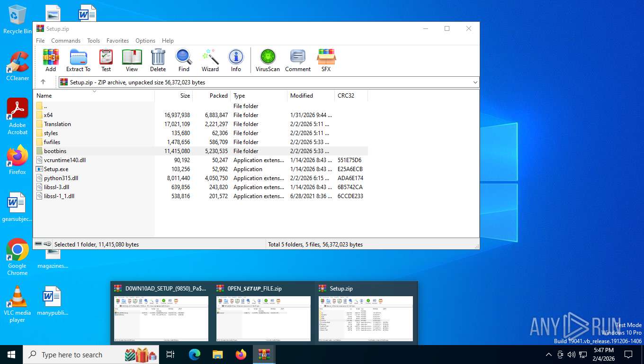
Task: Sort by the Packed column header
Action: click(211, 96)
